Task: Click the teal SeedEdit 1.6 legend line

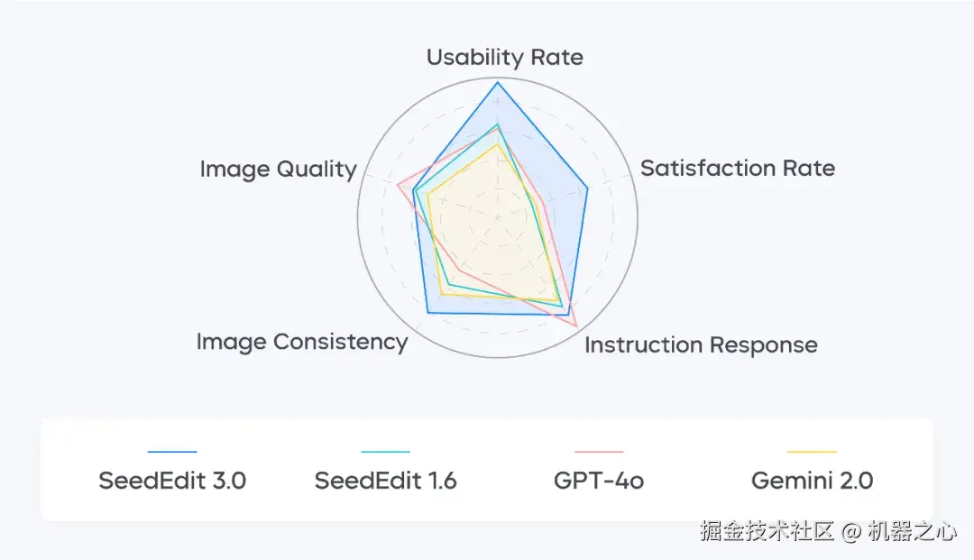Action: [385, 452]
